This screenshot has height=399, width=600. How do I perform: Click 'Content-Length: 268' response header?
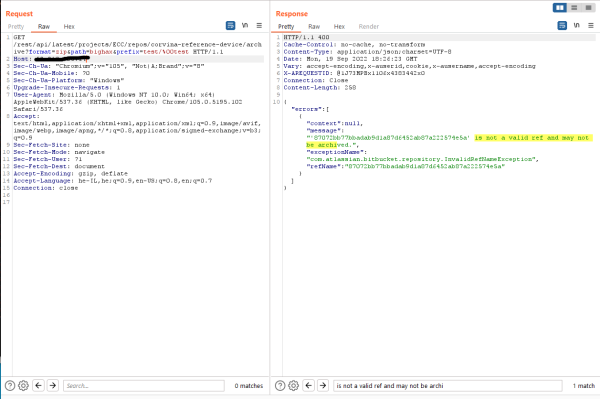(320, 88)
